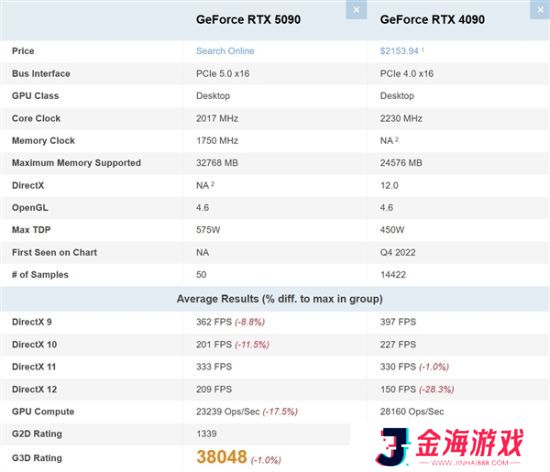Click the 1750 MHz memory clock

click(x=217, y=141)
